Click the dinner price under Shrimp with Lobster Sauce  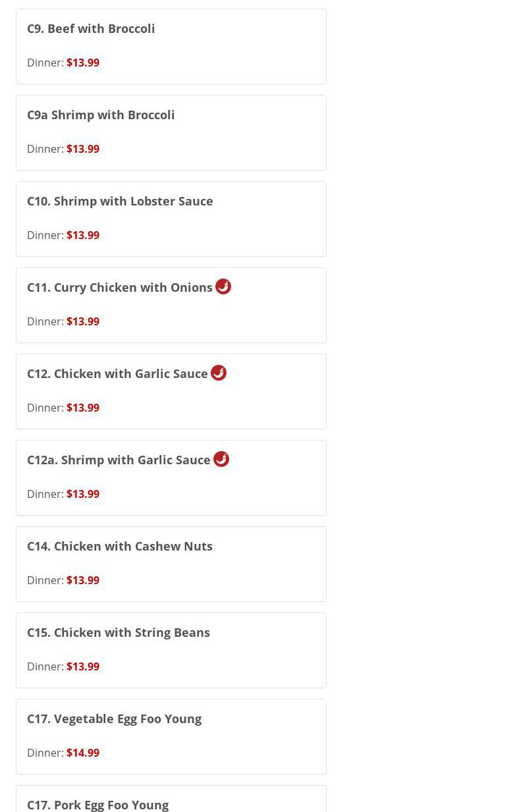(x=83, y=235)
